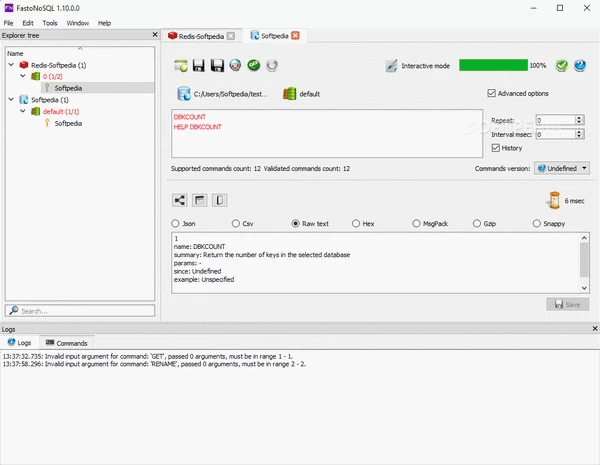Open the Commands version dropdown

562,169
